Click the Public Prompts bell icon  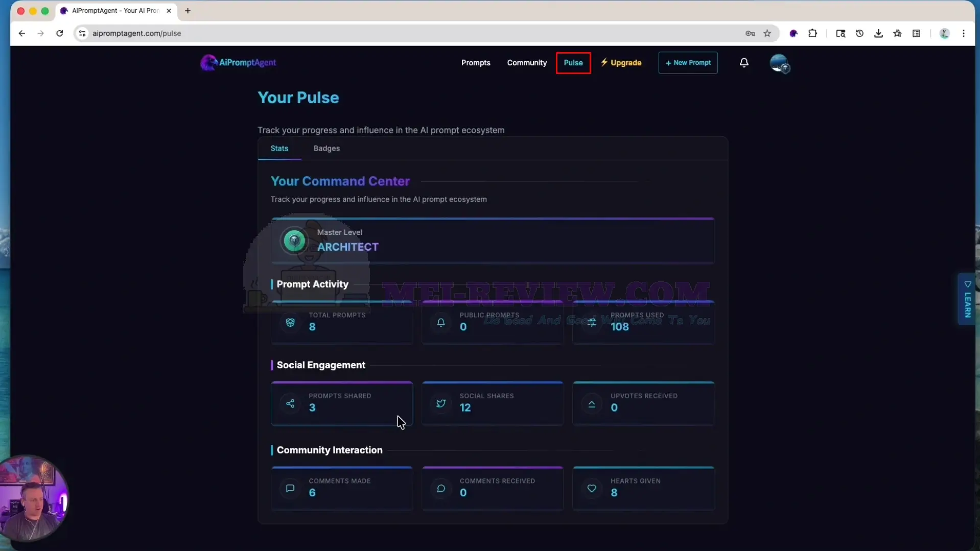click(441, 322)
